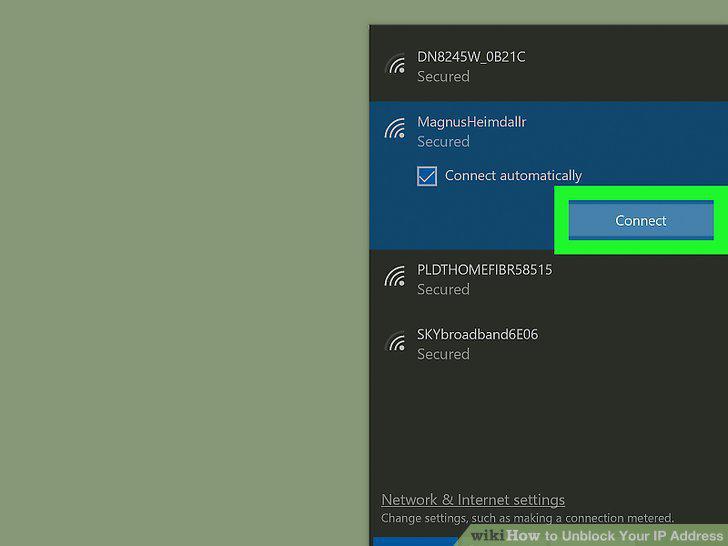This screenshot has width=728, height=546.
Task: Click the Connect automatically label text
Action: [513, 176]
